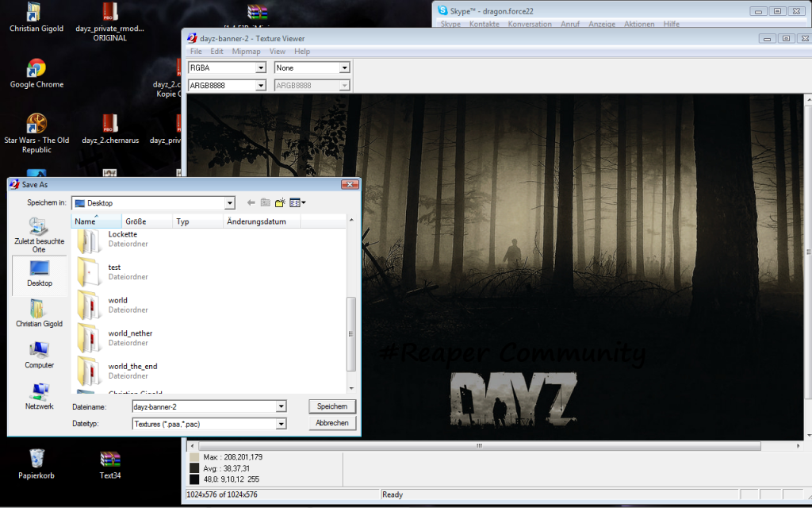812x508 pixels.
Task: Go back using Save As back arrow
Action: pyautogui.click(x=251, y=202)
